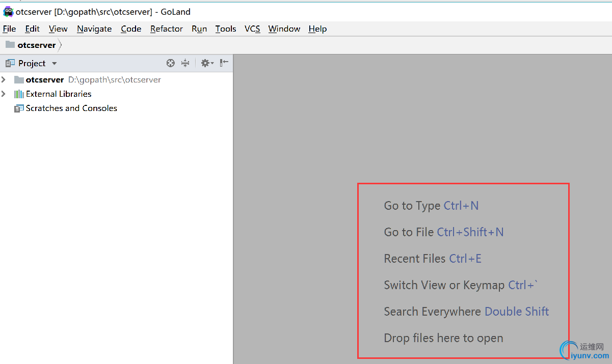Screen dimensions: 612x364
Task: Click the folder icon in navigation bar
Action: click(x=10, y=45)
